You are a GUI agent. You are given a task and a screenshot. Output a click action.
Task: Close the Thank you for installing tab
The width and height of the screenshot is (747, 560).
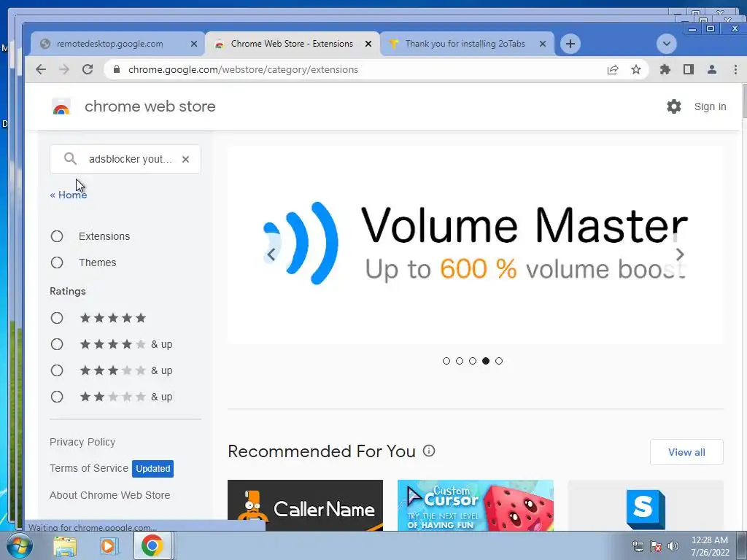543,44
